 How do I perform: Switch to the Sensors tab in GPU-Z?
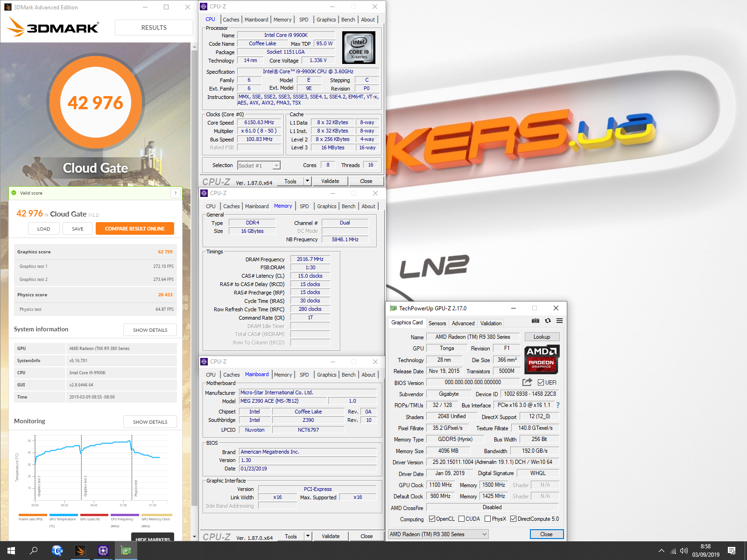[x=437, y=323]
